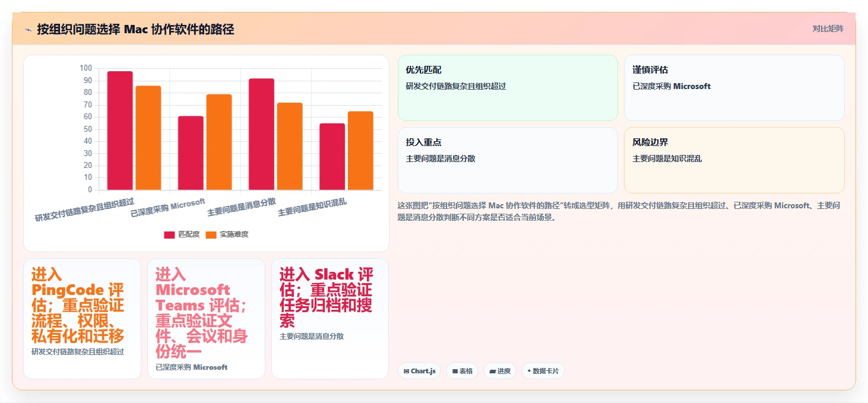
Task: Click the orange 实施难度 bar for 研发交付链路复杂且组织超过
Action: tap(148, 138)
